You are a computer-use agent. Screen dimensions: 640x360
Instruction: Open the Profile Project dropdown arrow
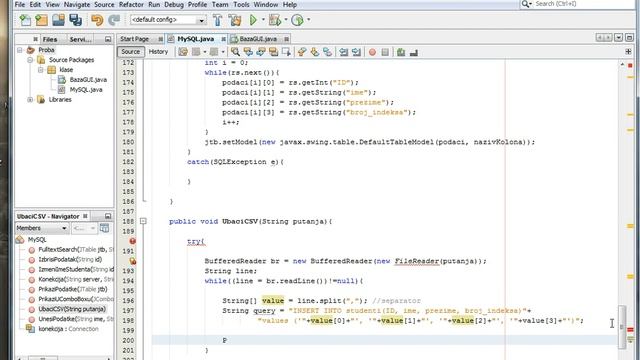point(308,20)
